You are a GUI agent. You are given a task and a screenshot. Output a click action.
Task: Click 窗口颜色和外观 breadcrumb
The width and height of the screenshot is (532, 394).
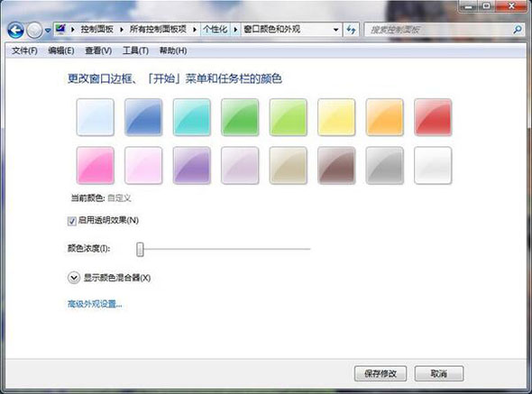click(271, 30)
